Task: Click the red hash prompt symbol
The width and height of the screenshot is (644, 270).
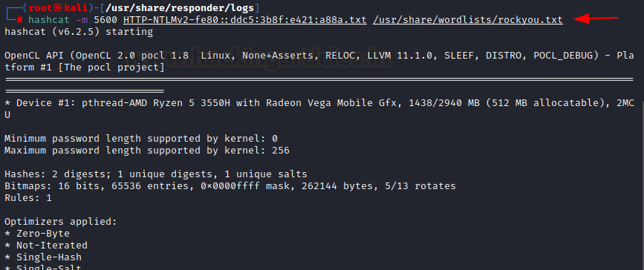Action: [19, 20]
